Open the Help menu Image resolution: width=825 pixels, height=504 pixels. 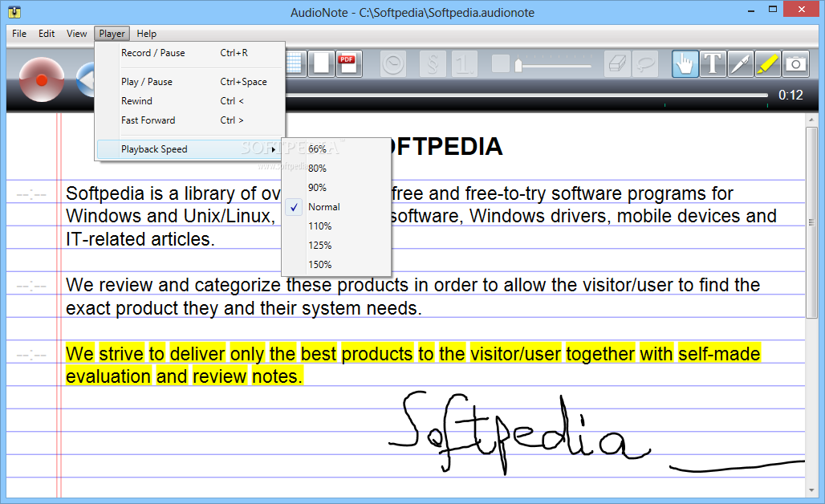pyautogui.click(x=147, y=34)
